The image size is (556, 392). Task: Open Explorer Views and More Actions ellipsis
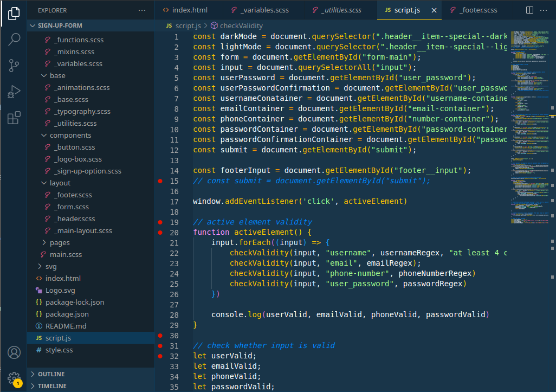click(142, 10)
